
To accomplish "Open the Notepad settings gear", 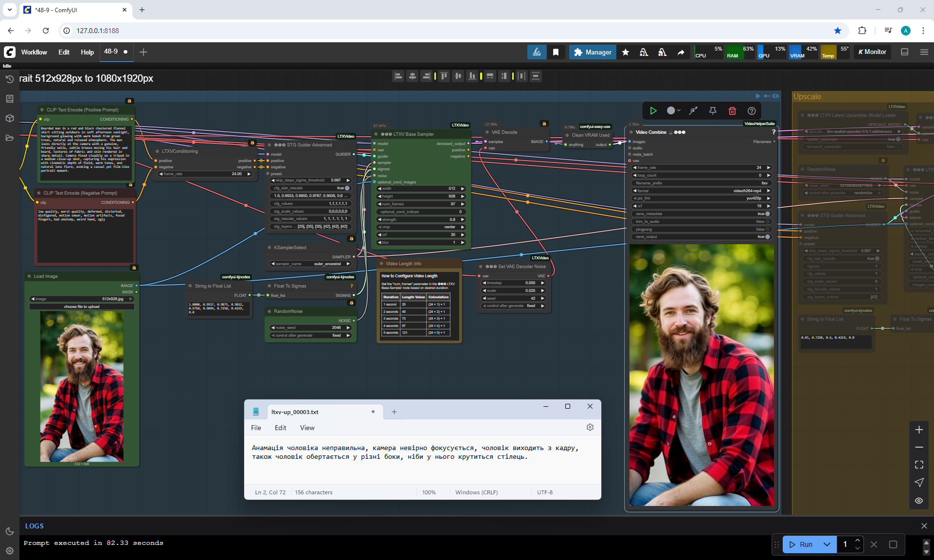I will (590, 427).
